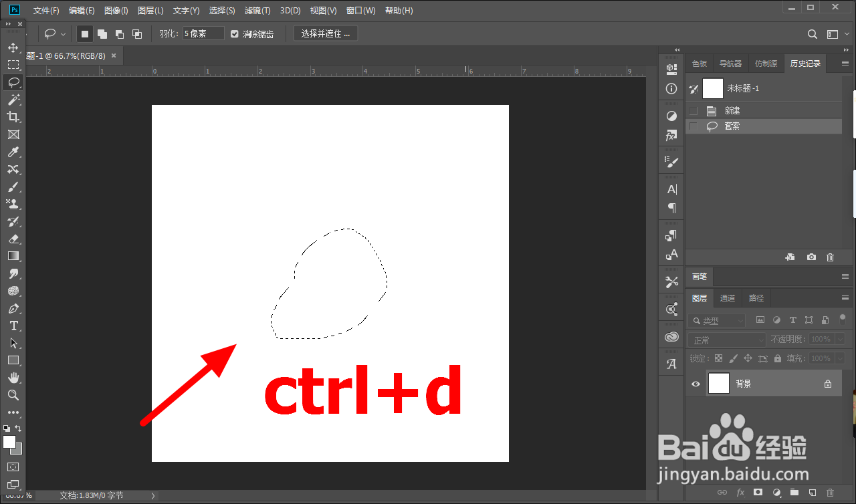Click the Background layer thumbnail
The image size is (856, 504).
719,384
